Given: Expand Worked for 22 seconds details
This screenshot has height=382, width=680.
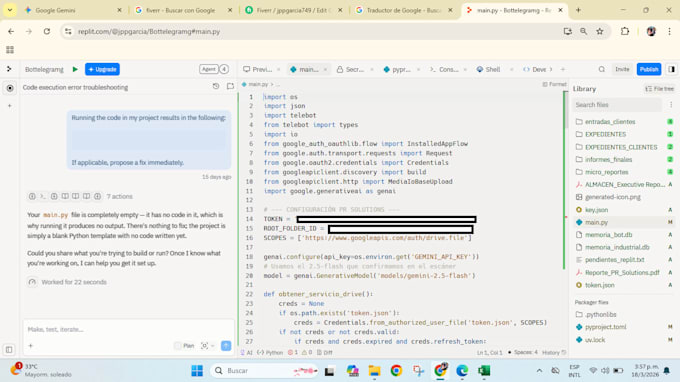Looking at the screenshot, I should 74,282.
